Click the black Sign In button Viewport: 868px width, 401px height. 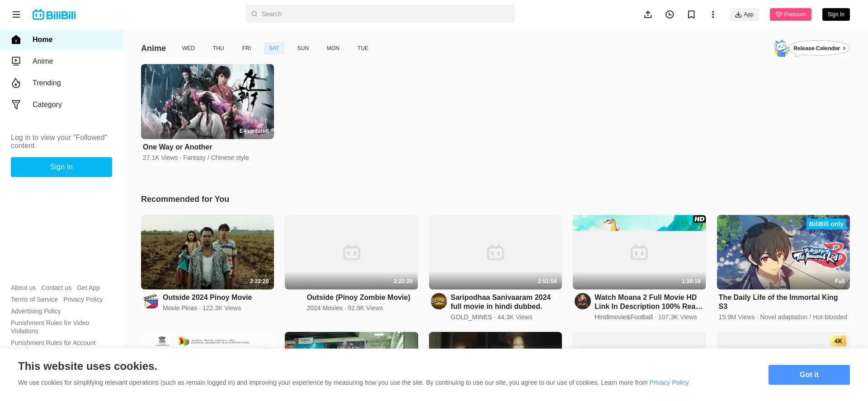[x=836, y=14]
